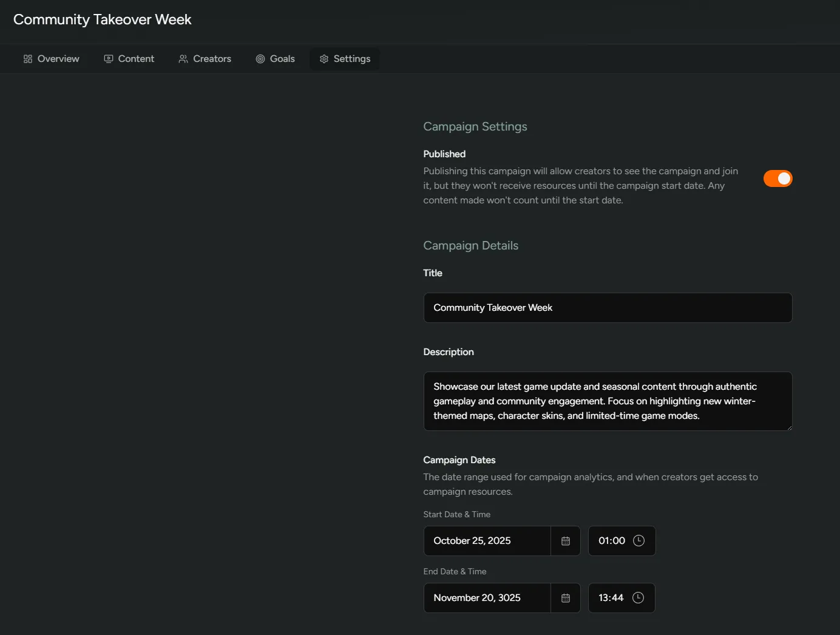Viewport: 840px width, 635px height.
Task: Open the end date calendar icon
Action: pos(565,597)
